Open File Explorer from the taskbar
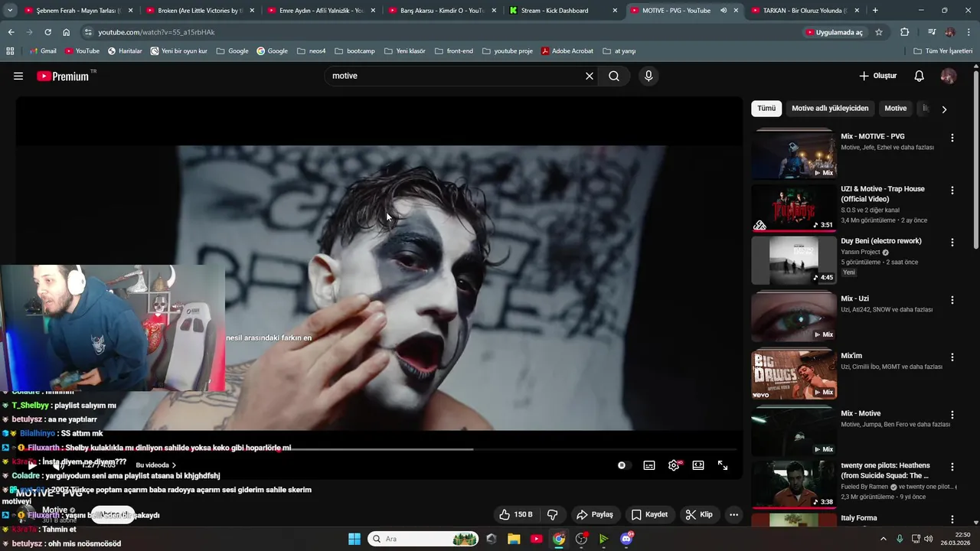980x551 pixels. click(514, 539)
